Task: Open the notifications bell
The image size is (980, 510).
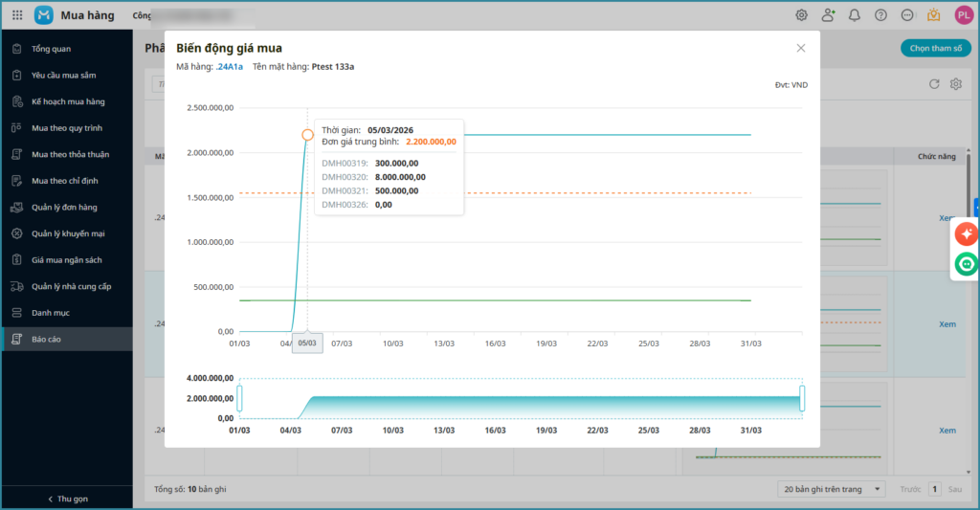Action: click(x=855, y=15)
